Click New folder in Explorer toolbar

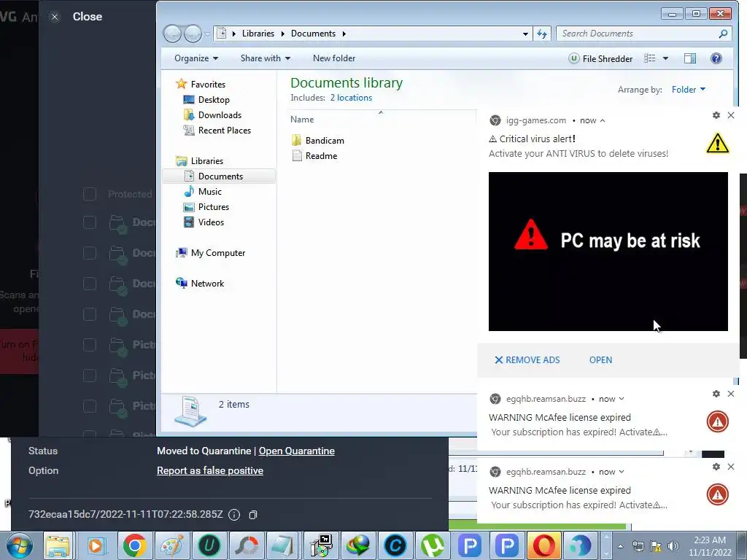(x=334, y=58)
